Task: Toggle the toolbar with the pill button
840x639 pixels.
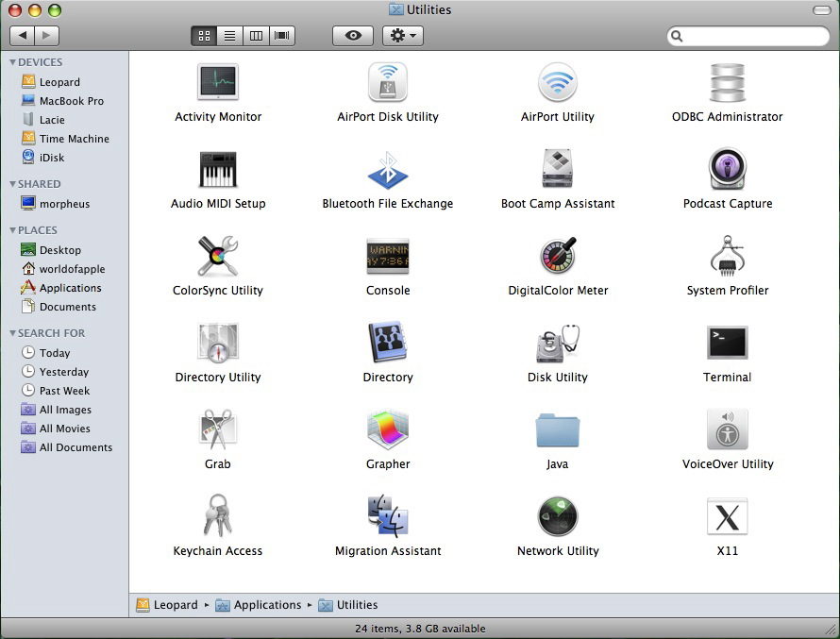Action: click(821, 10)
